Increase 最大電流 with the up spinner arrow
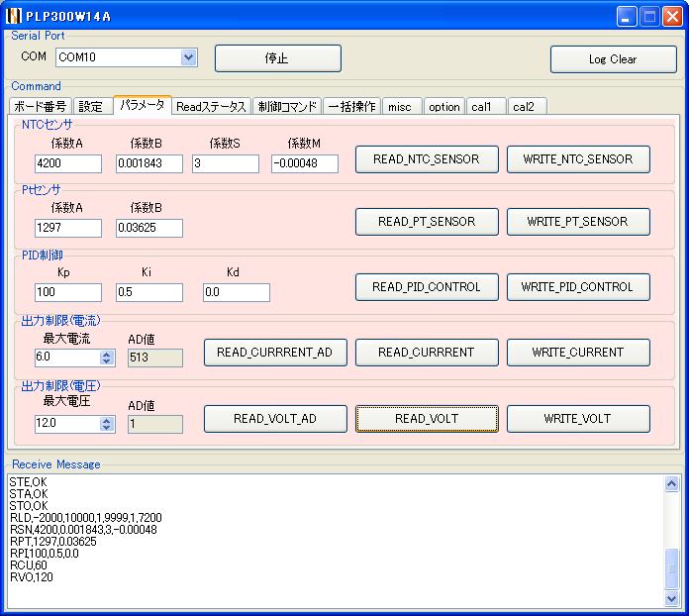This screenshot has width=689, height=616. point(107,354)
